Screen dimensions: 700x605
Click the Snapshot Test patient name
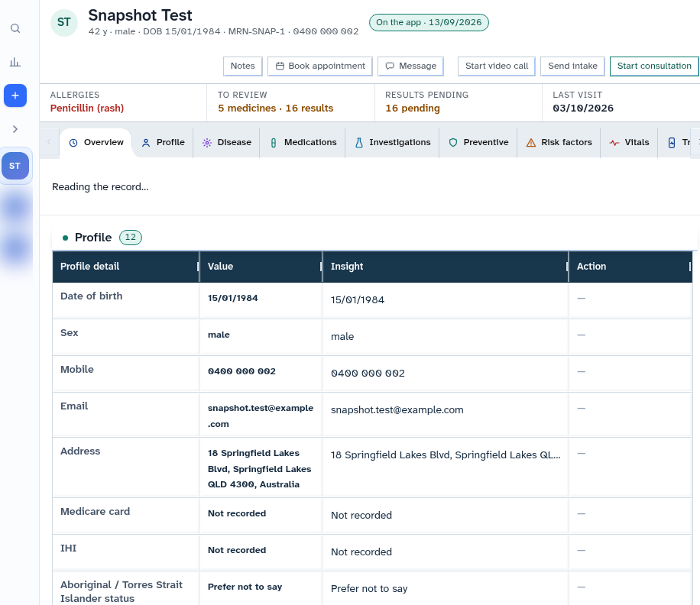click(x=140, y=15)
